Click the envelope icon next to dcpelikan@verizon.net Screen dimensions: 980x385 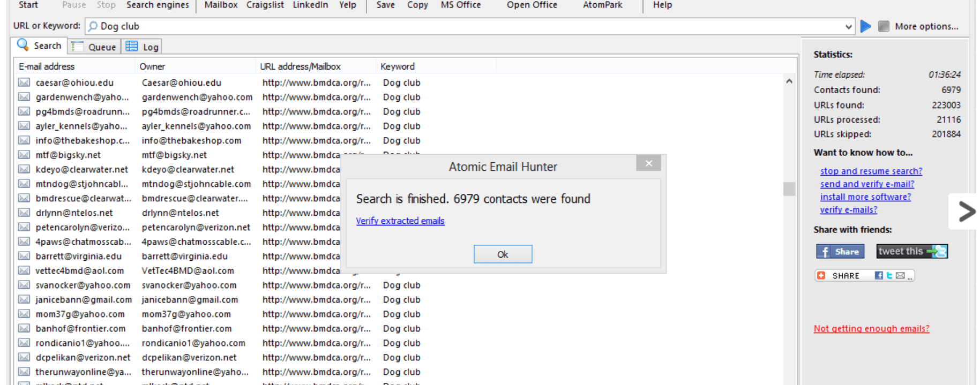click(24, 357)
